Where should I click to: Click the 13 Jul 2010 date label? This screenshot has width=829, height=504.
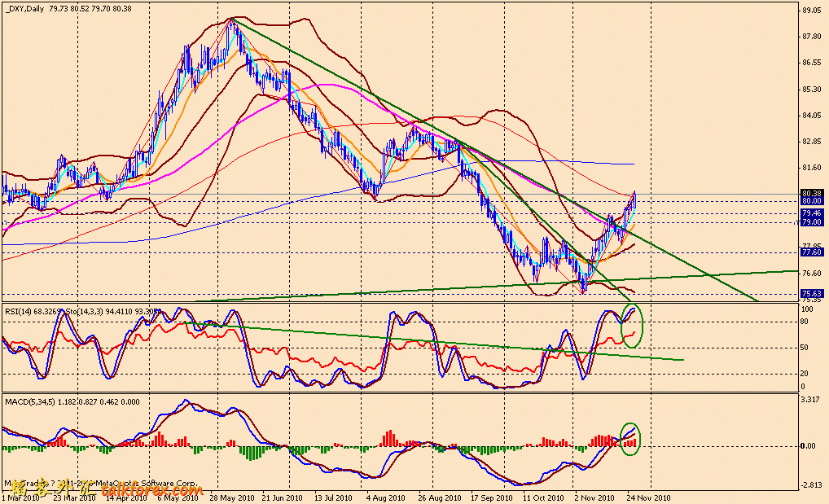[334, 498]
